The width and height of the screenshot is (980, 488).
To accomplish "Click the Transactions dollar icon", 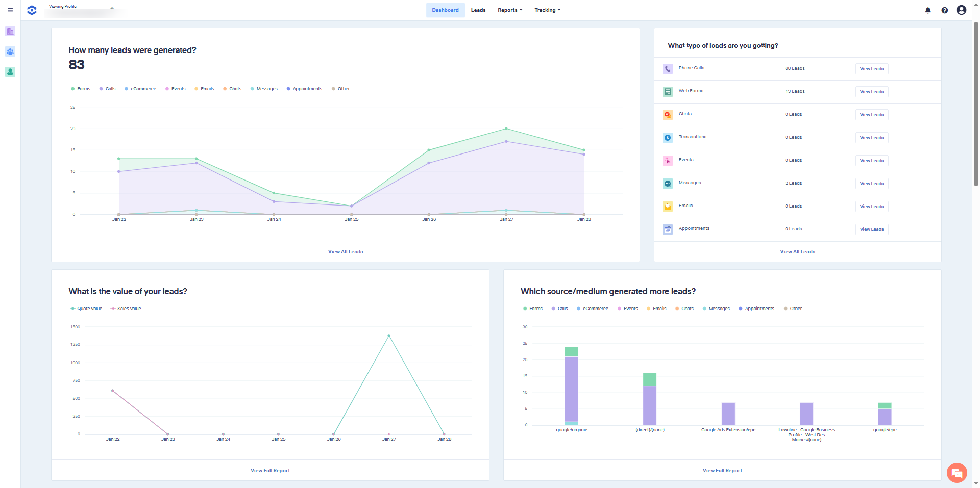I will (x=667, y=137).
